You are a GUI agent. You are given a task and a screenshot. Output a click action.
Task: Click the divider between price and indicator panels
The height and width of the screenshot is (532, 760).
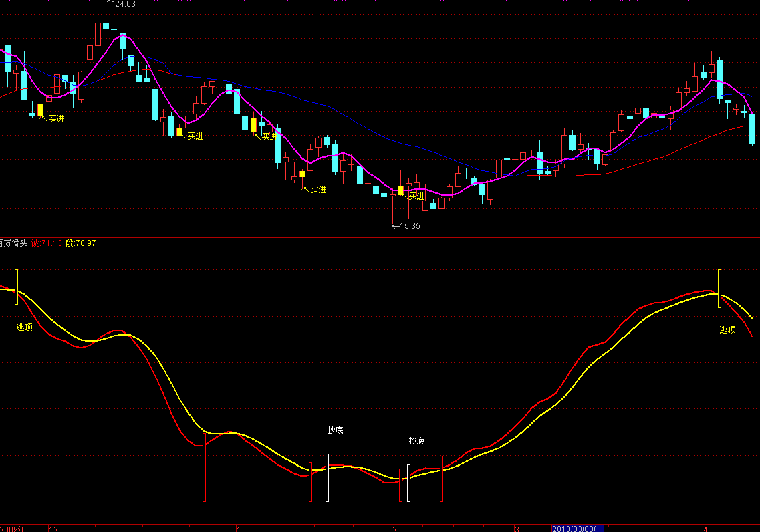pyautogui.click(x=380, y=237)
